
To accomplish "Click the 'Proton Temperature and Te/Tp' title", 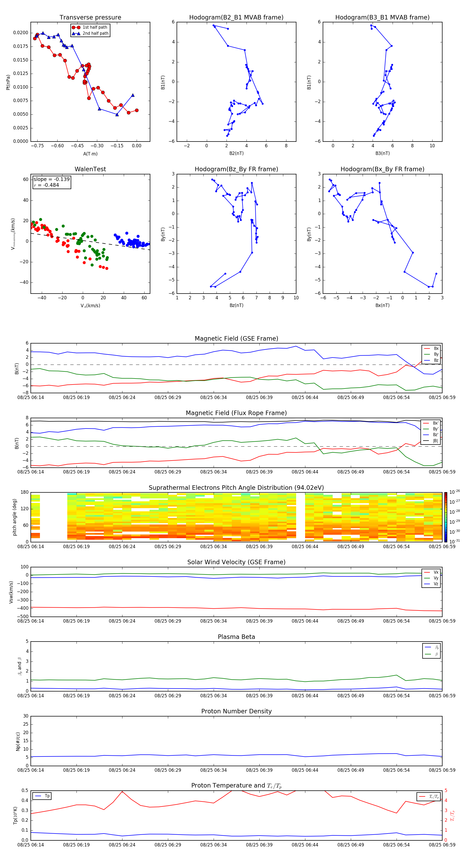I will pos(236,786).
